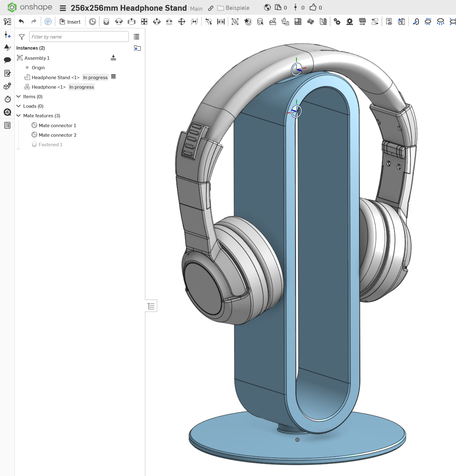Click the Redo arrow
The width and height of the screenshot is (456, 476).
(34, 22)
